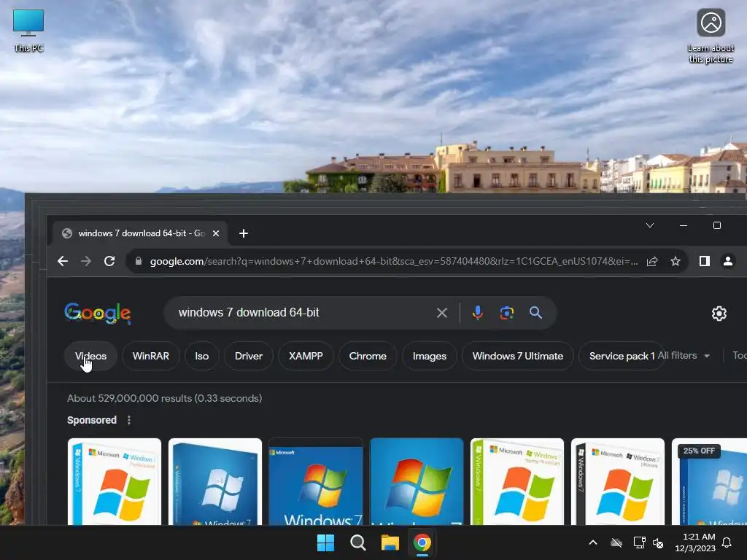
Task: Open a new Chrome tab
Action: click(244, 233)
